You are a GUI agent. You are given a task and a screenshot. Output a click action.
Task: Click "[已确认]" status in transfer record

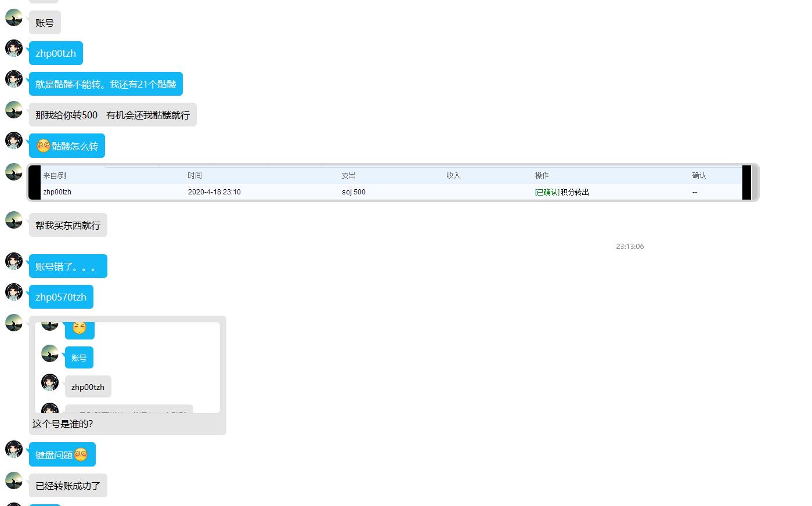(x=547, y=192)
